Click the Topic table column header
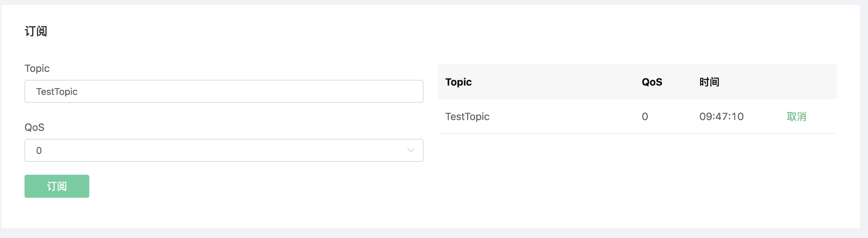 458,82
